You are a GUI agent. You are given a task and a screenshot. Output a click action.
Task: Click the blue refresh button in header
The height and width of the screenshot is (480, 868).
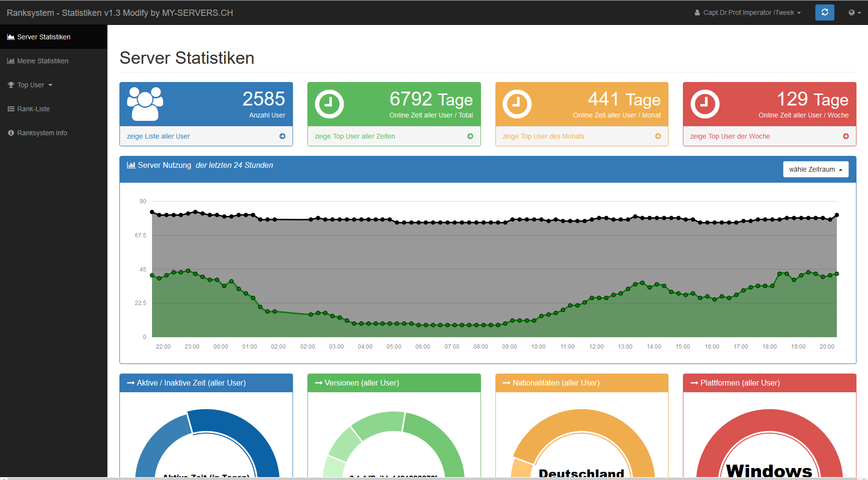click(824, 12)
